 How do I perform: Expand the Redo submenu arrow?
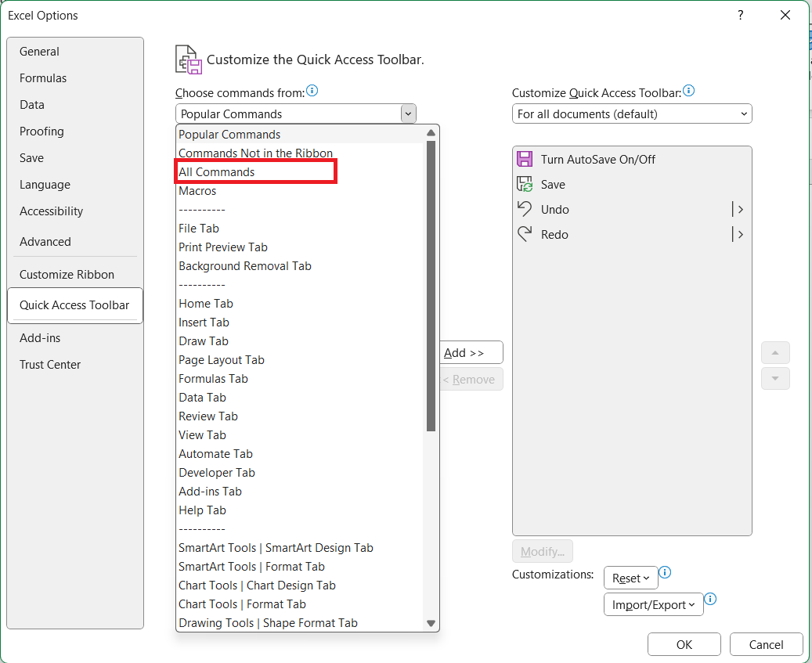point(739,234)
